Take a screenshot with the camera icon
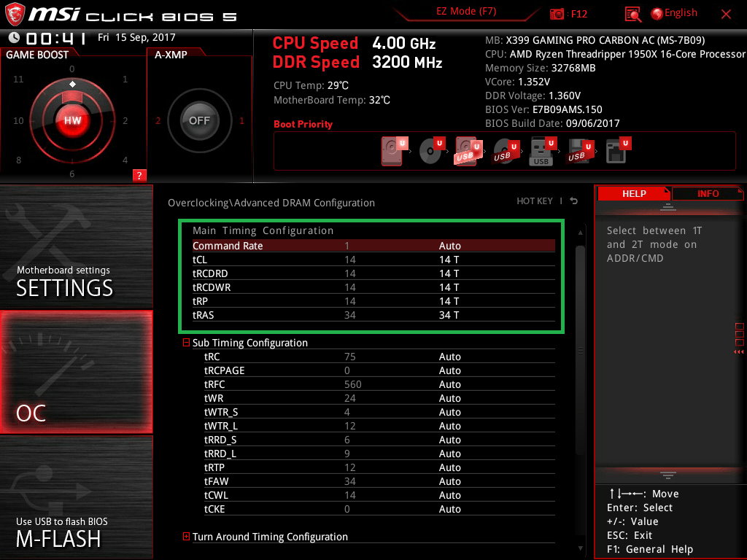 click(x=557, y=15)
